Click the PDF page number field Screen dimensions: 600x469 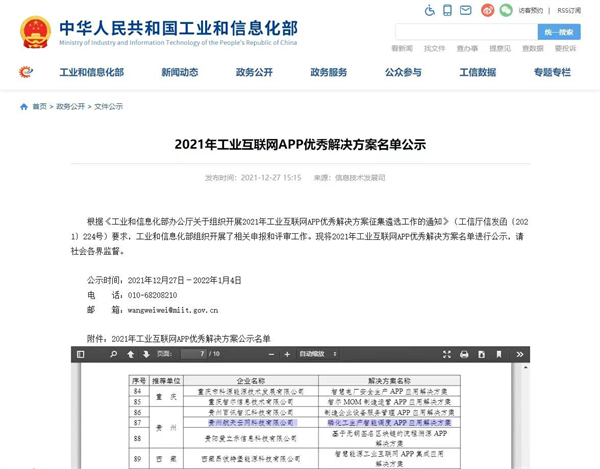(x=194, y=354)
